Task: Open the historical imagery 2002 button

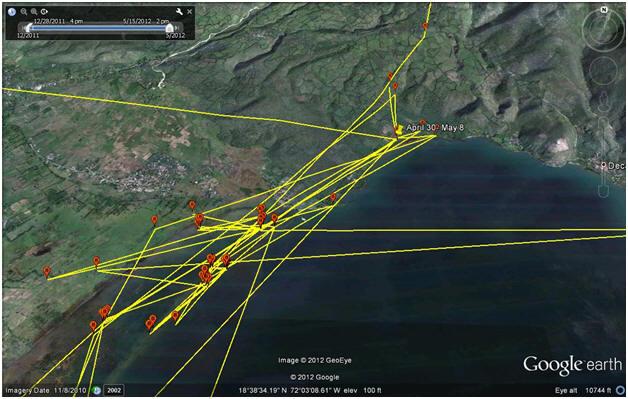Action: point(114,390)
